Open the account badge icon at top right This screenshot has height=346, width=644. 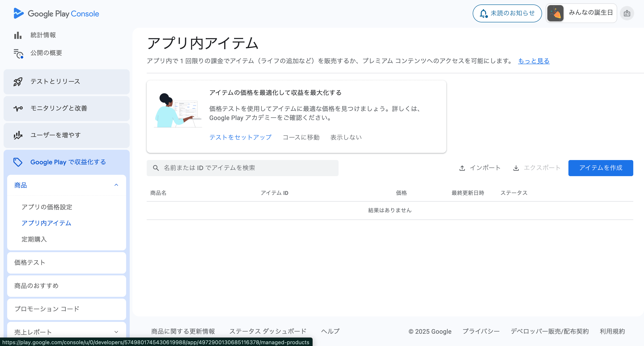tap(627, 13)
